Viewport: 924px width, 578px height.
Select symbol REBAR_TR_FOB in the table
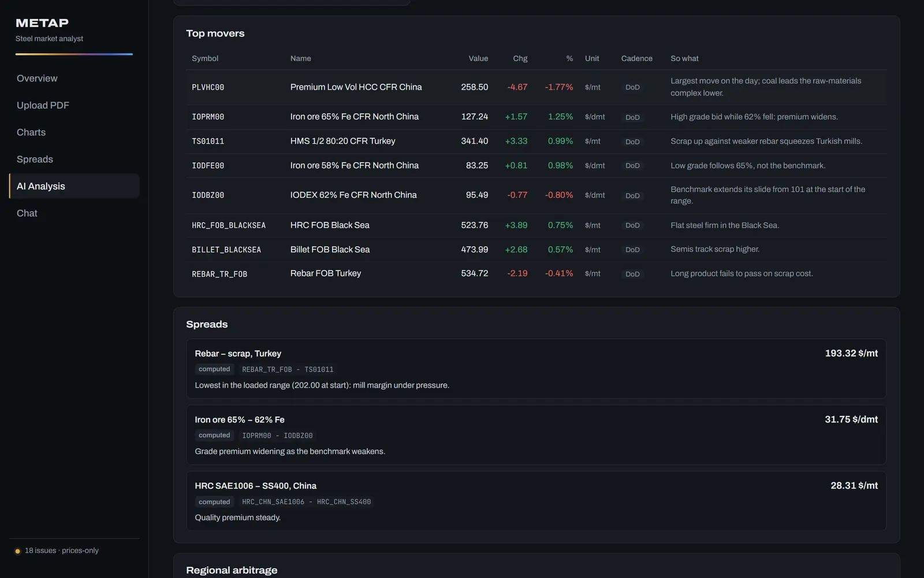[219, 274]
